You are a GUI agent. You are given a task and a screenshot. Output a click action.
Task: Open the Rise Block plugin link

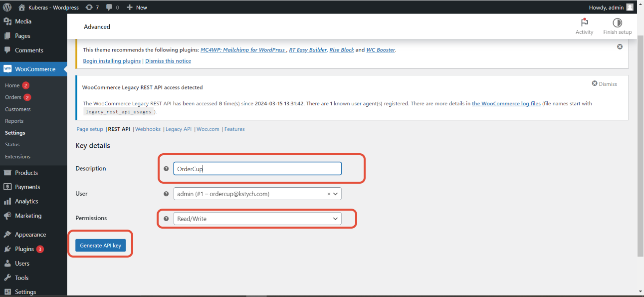click(342, 50)
